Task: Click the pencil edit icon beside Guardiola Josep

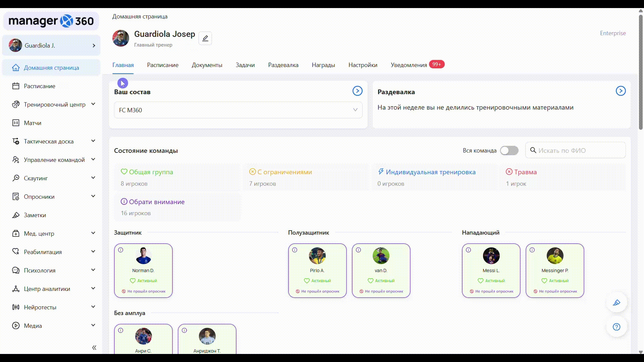Action: (205, 38)
